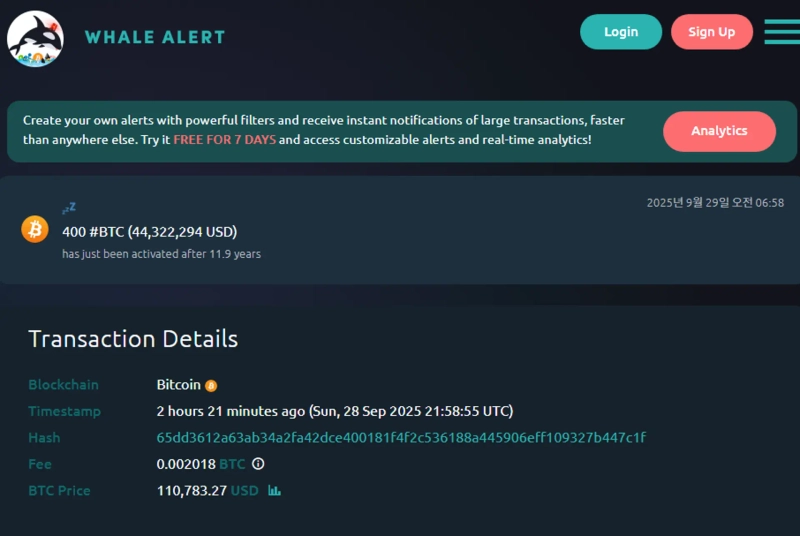Open the hamburger navigation menu
The width and height of the screenshot is (800, 536).
pyautogui.click(x=781, y=32)
